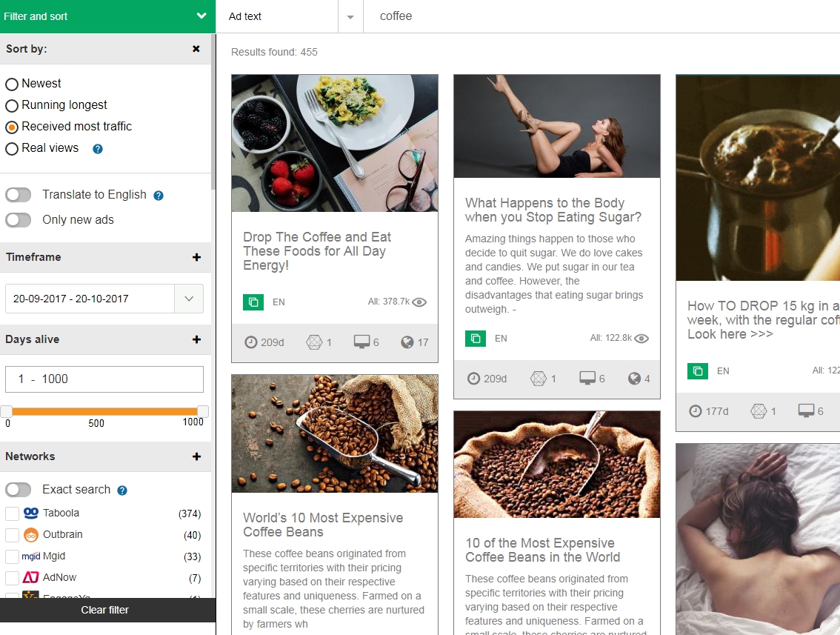The width and height of the screenshot is (840, 635).
Task: Click the desktop monitor icon on the Drop The Coffee card
Action: click(x=362, y=342)
